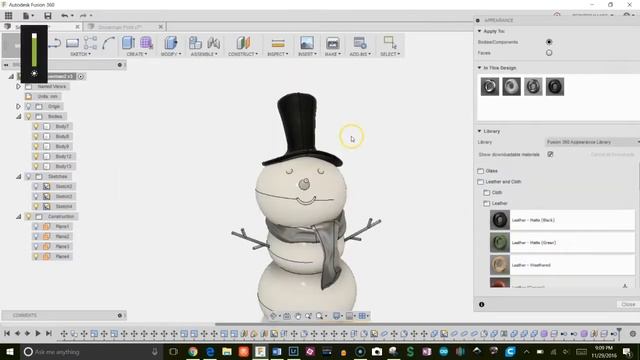This screenshot has width=640, height=360.
Task: Toggle visibility of Sketch2
Action: [x=36, y=187]
